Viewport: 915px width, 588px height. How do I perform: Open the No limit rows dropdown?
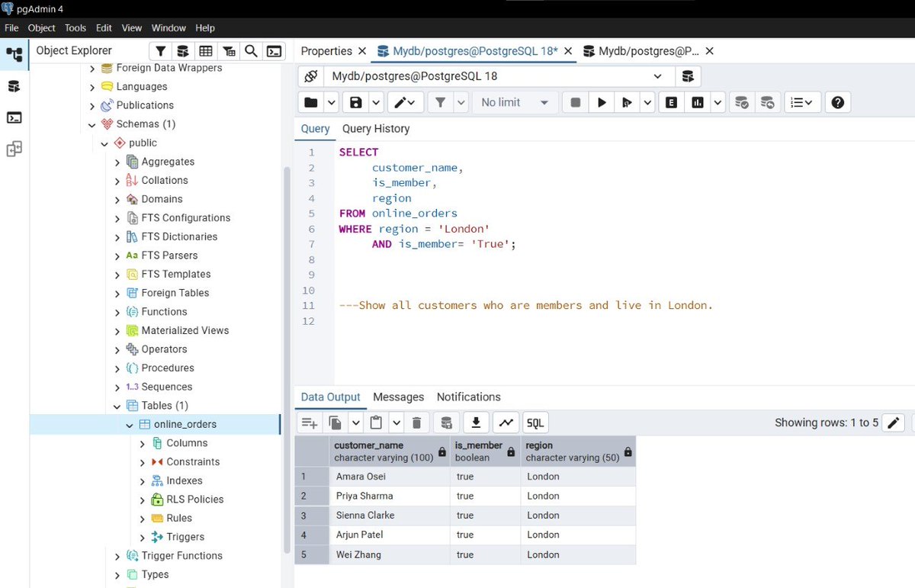tap(515, 102)
